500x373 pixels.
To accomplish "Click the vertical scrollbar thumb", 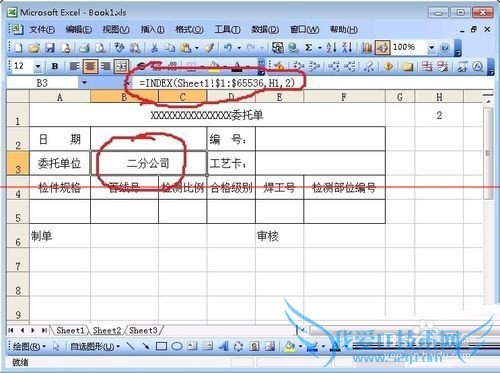I will point(488,153).
